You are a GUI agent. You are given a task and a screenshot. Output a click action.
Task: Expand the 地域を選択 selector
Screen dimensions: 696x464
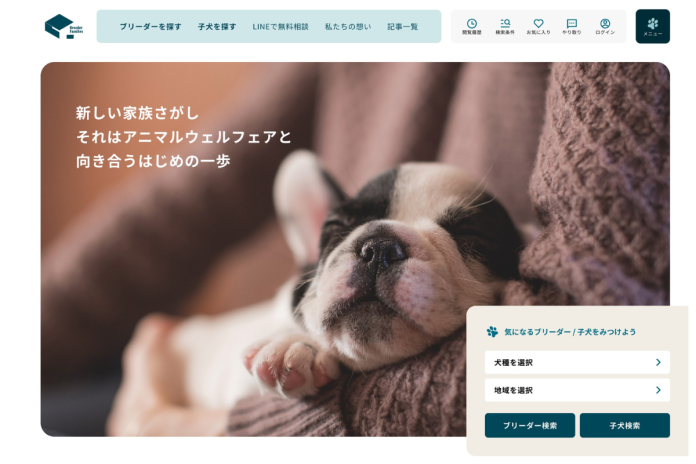(577, 390)
